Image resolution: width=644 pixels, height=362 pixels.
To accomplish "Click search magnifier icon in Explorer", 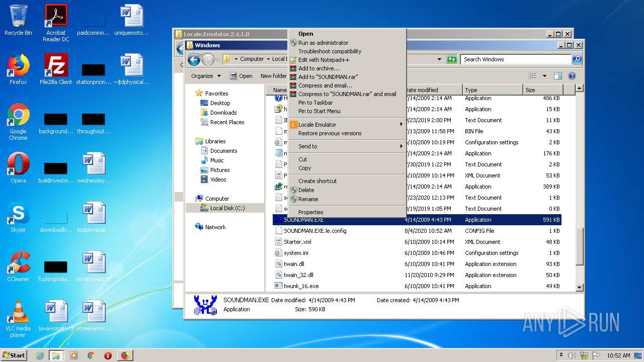I will (x=577, y=59).
